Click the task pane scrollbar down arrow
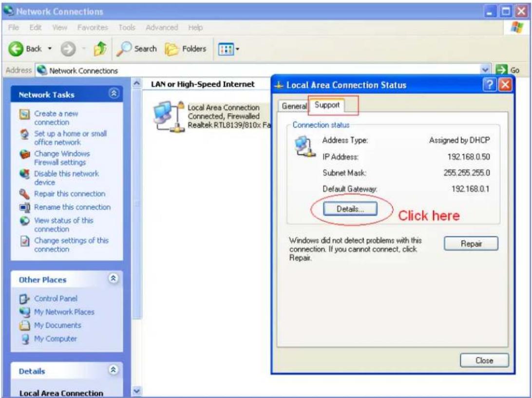 (136, 391)
